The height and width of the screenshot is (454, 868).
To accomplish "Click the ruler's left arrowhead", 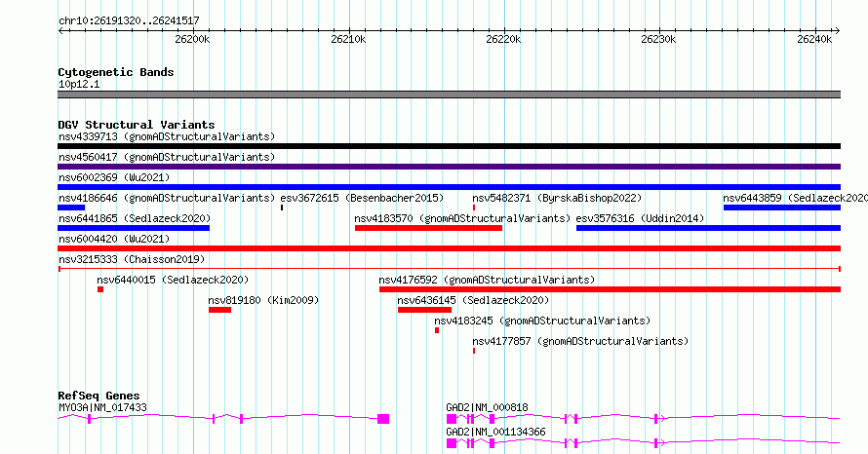I will 60,31.
